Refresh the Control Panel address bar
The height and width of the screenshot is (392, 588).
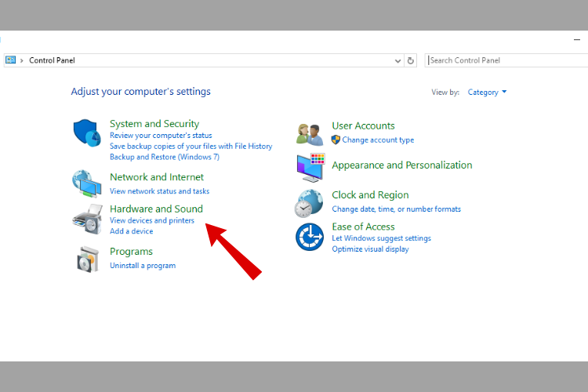pyautogui.click(x=411, y=60)
